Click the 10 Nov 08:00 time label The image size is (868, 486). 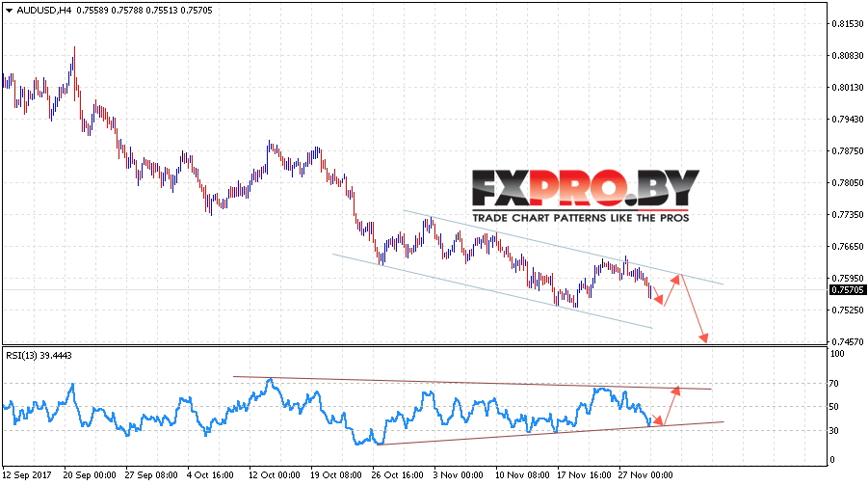point(522,475)
